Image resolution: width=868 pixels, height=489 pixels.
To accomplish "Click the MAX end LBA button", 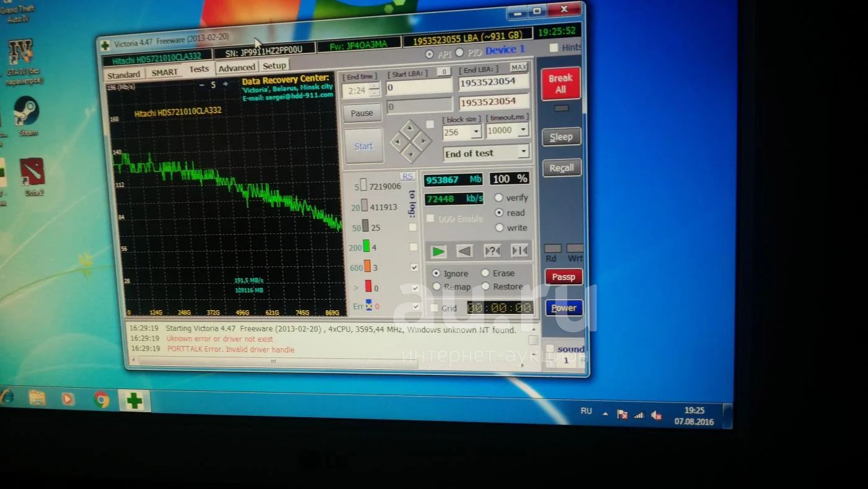I will (519, 67).
